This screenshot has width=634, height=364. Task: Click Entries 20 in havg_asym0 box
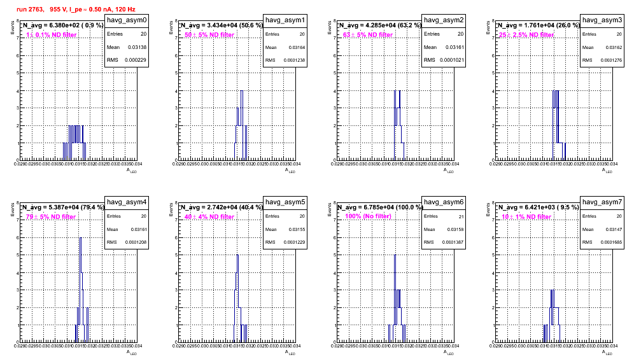[127, 34]
